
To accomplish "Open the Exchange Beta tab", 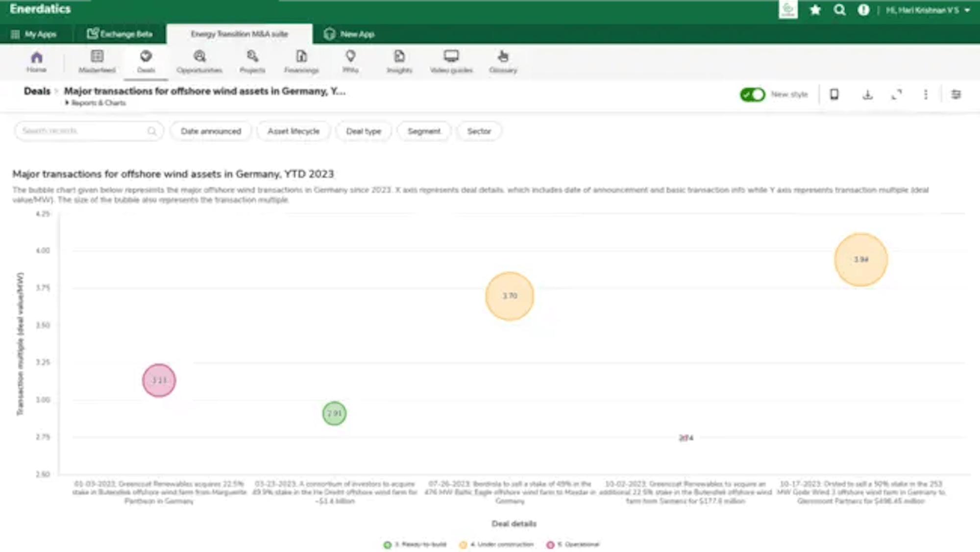I will pos(120,34).
